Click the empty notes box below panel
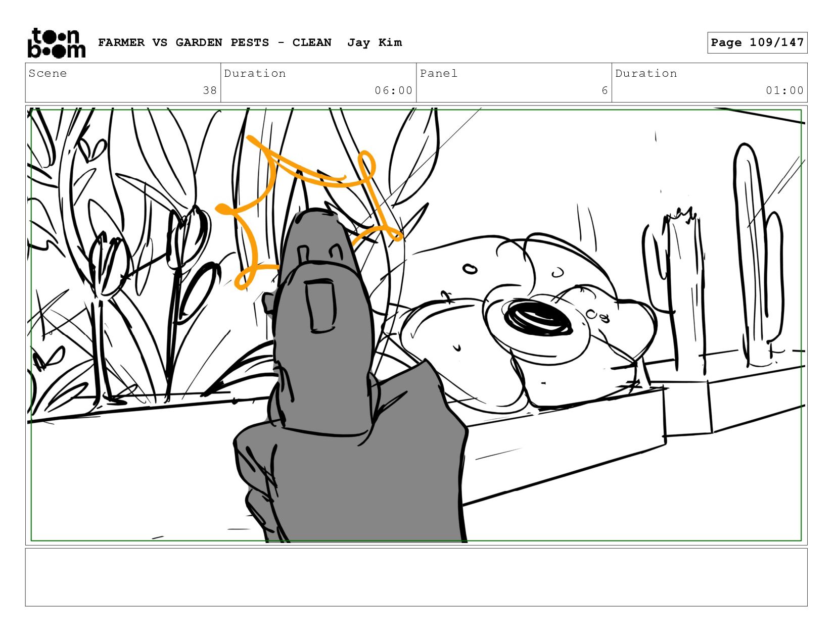This screenshot has width=834, height=644. pos(416,577)
